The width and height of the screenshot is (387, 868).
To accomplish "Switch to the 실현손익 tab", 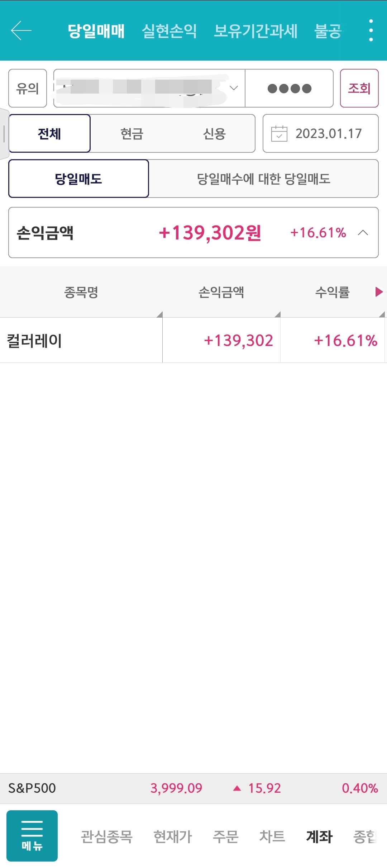I will 169,31.
